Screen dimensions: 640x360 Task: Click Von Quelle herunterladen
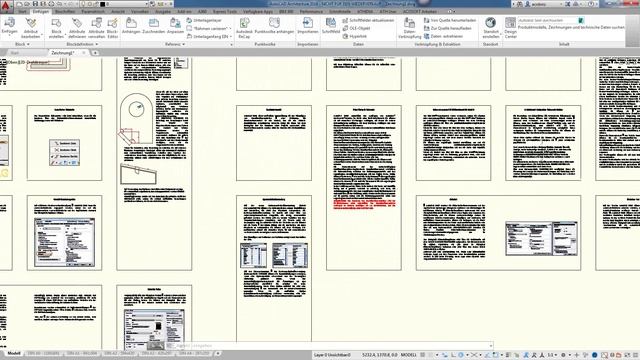(450, 20)
